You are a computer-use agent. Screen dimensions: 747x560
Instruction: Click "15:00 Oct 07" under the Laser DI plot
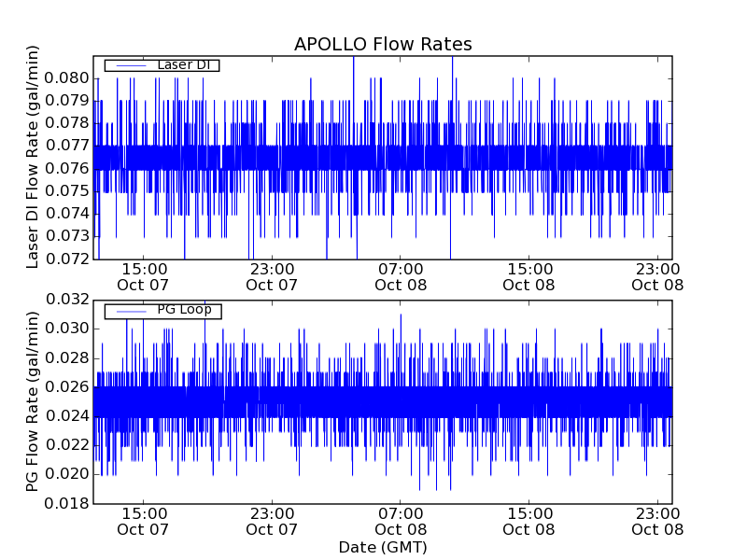click(x=144, y=277)
